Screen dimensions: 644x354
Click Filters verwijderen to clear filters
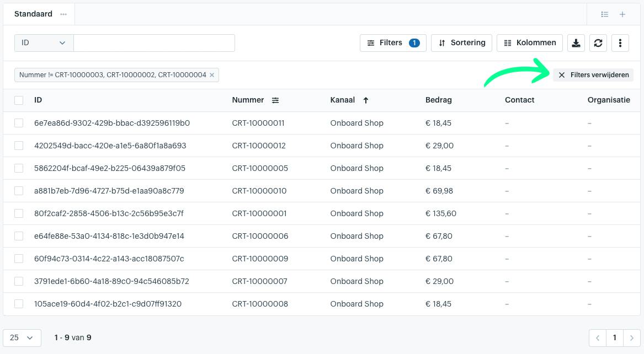[x=593, y=75]
